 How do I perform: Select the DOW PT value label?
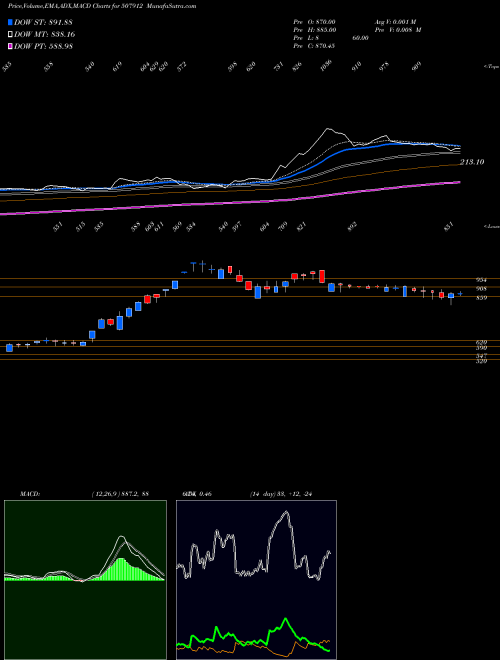click(43, 46)
